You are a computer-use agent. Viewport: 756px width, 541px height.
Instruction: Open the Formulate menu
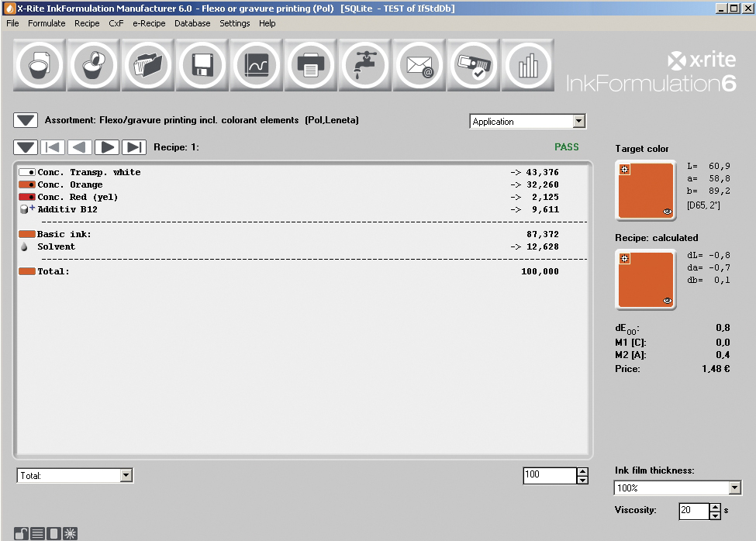47,23
